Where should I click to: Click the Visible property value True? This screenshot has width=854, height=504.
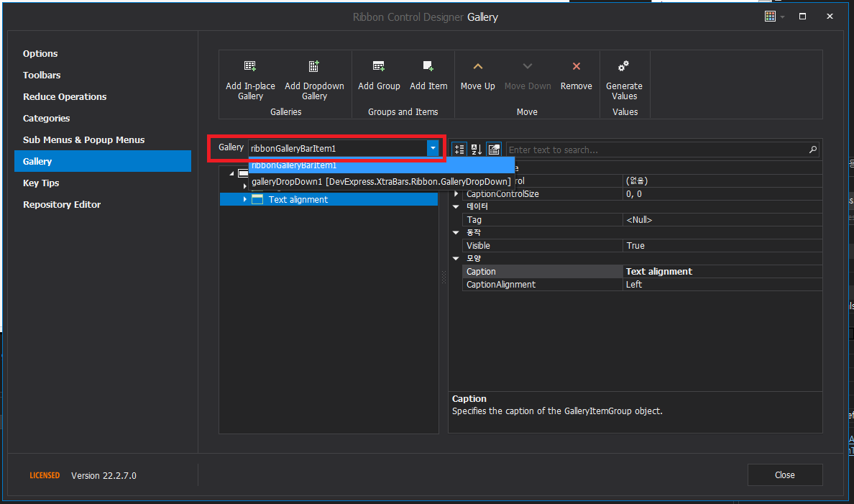tap(722, 246)
